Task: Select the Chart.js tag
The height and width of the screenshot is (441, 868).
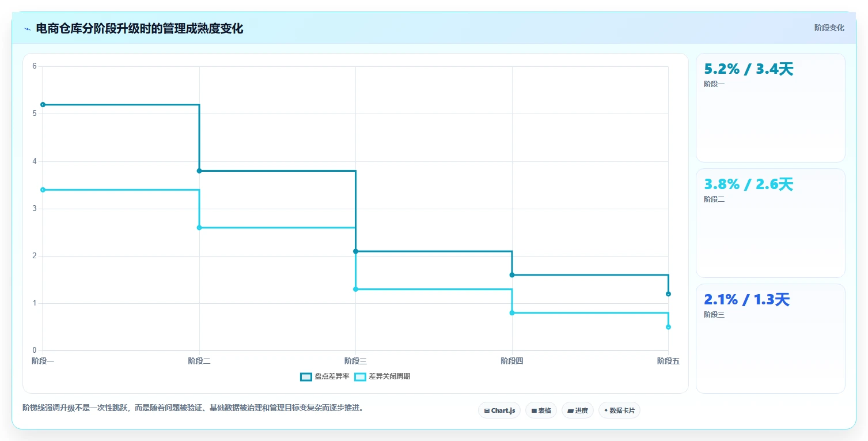Action: [499, 410]
